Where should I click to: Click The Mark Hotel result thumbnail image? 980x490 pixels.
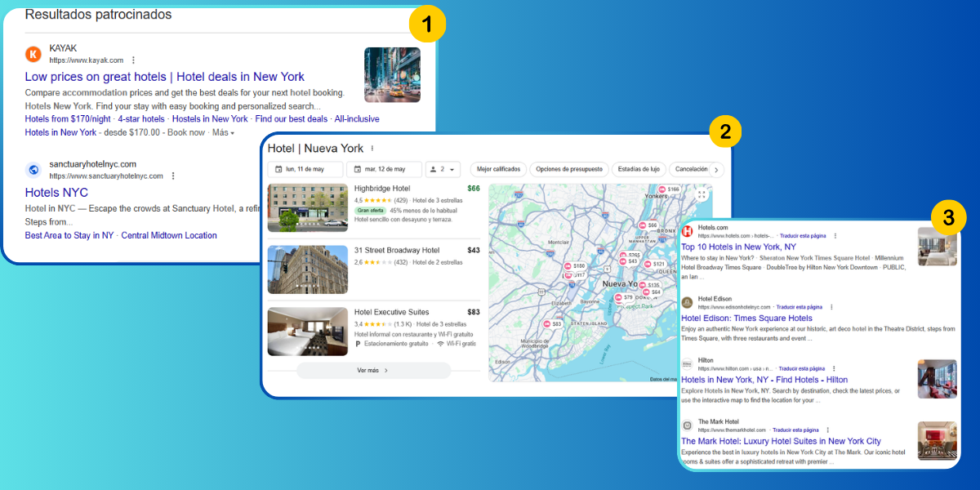(x=938, y=441)
